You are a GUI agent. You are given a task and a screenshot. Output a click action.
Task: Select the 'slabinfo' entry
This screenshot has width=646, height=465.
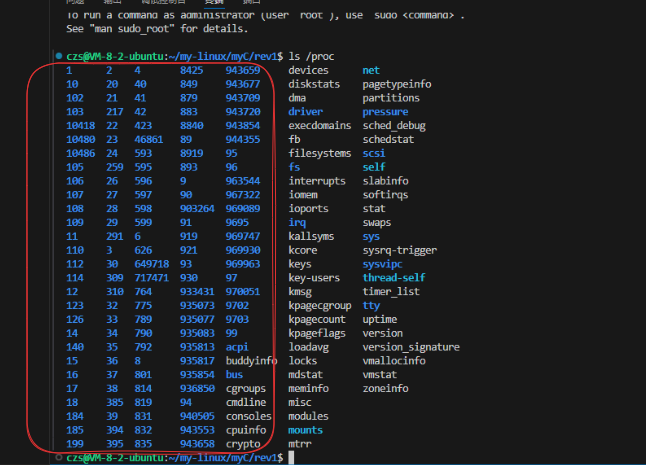pyautogui.click(x=385, y=181)
